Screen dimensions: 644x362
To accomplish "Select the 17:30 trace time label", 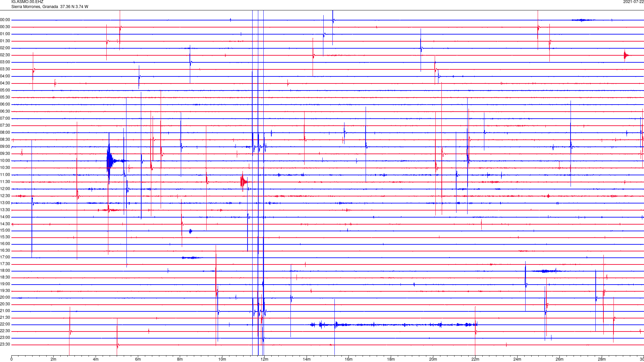I will tap(5, 264).
